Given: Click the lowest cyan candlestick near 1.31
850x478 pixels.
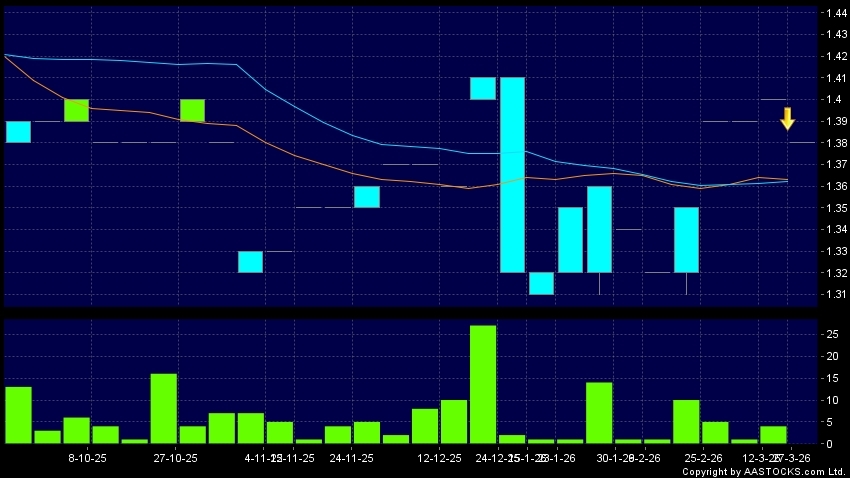Looking at the screenshot, I should pyautogui.click(x=541, y=283).
